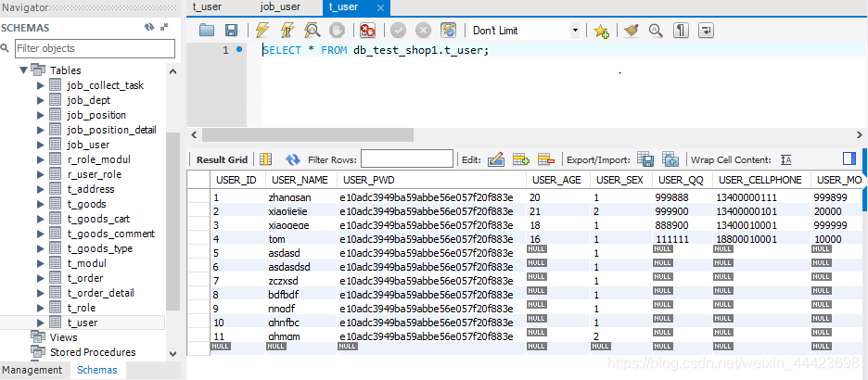Commit transaction checkmark icon

(399, 31)
